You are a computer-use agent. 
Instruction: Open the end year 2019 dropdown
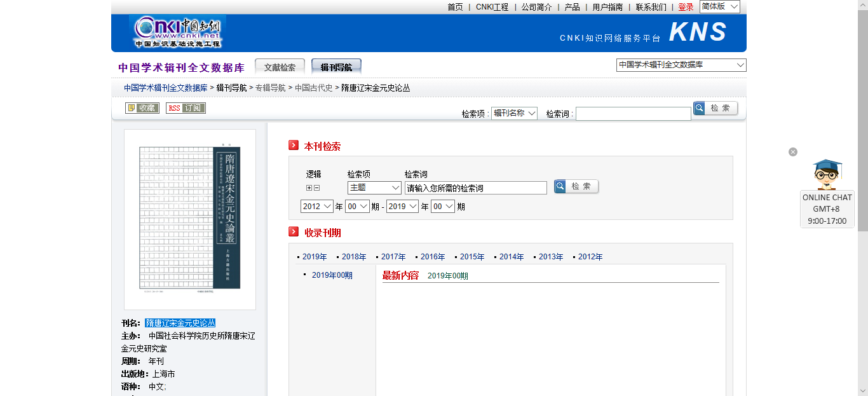click(x=402, y=206)
